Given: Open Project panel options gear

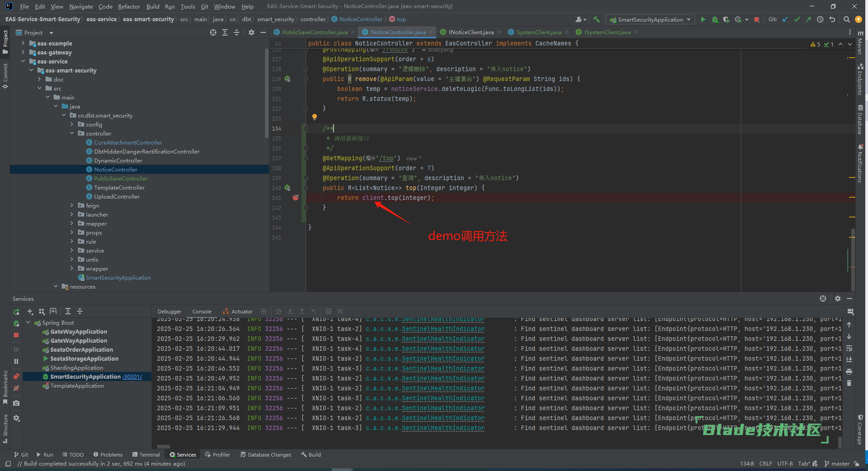Looking at the screenshot, I should [251, 32].
